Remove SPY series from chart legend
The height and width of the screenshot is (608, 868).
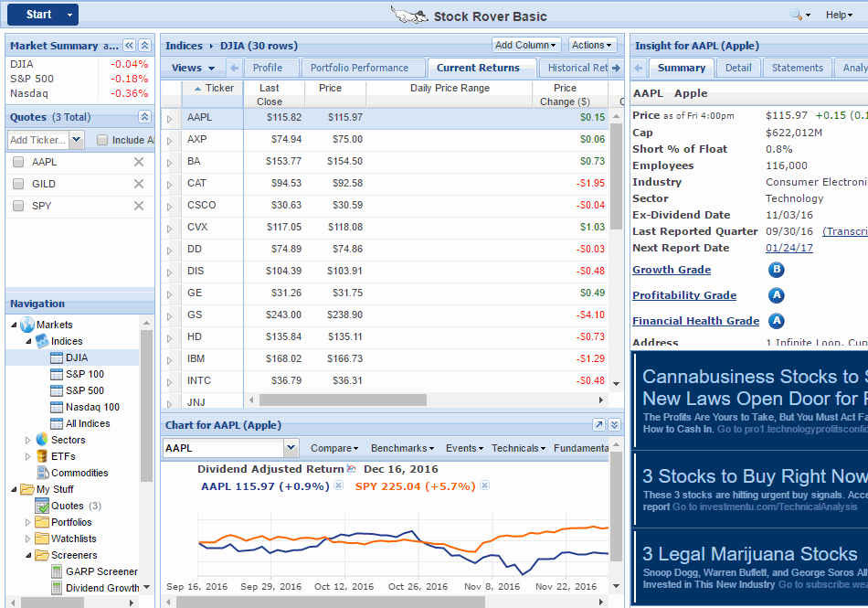(484, 485)
